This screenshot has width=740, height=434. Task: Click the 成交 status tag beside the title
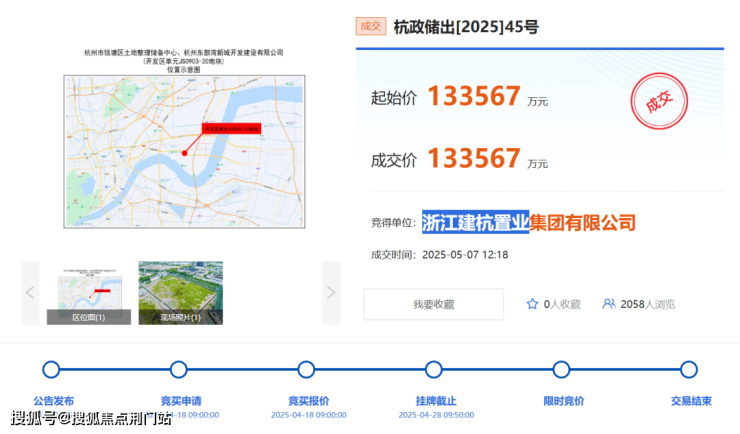click(x=370, y=27)
